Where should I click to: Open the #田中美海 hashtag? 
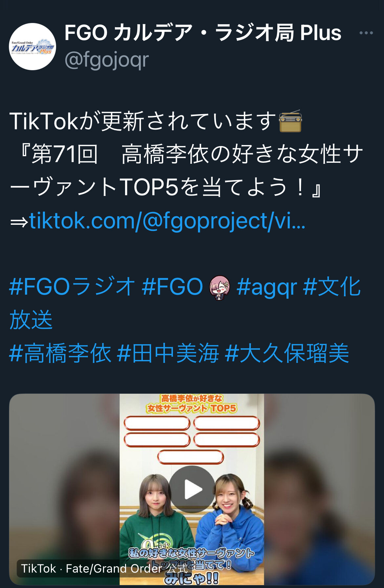168,353
